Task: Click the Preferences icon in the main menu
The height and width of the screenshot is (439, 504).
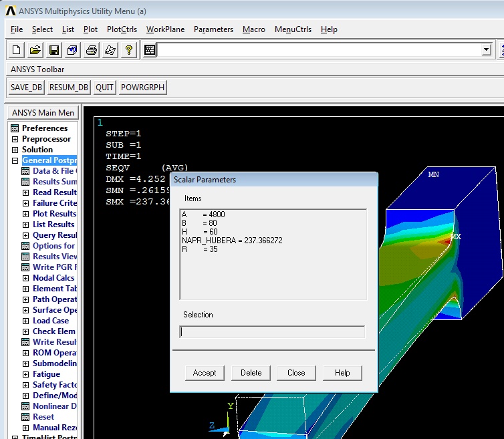Action: [x=15, y=128]
